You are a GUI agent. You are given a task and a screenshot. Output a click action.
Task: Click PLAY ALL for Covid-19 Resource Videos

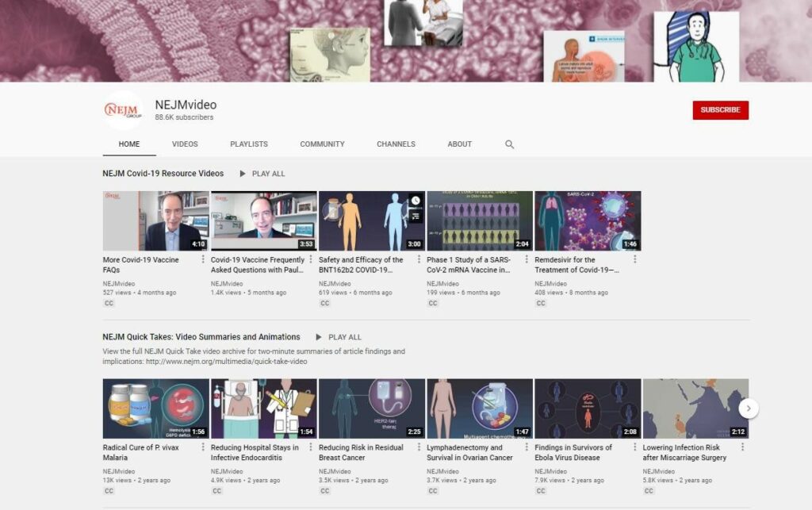pyautogui.click(x=268, y=174)
